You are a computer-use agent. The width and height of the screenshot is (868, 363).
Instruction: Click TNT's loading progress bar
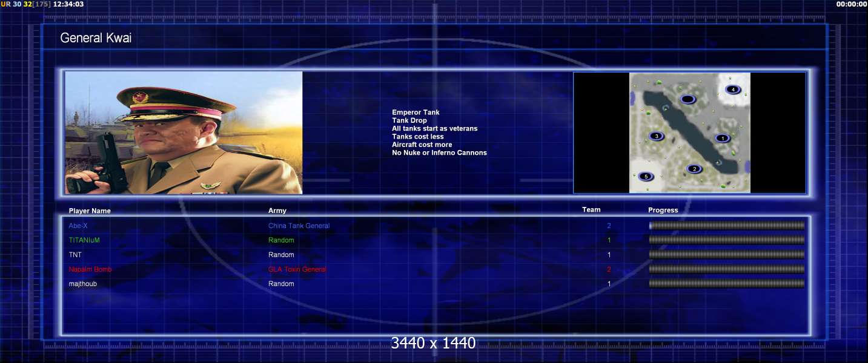(x=727, y=255)
